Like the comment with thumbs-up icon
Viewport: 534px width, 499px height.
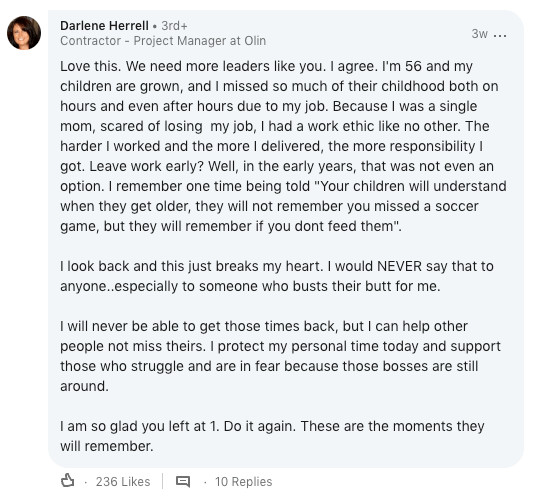[x=68, y=481]
